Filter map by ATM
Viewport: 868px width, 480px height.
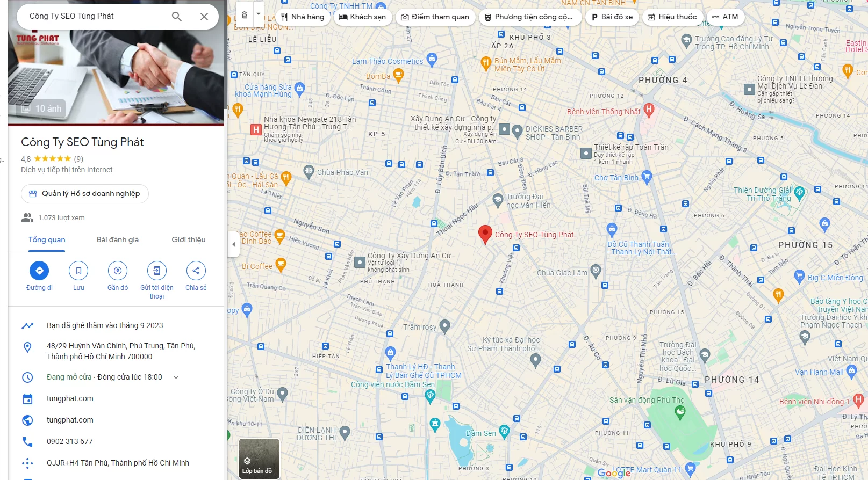725,17
